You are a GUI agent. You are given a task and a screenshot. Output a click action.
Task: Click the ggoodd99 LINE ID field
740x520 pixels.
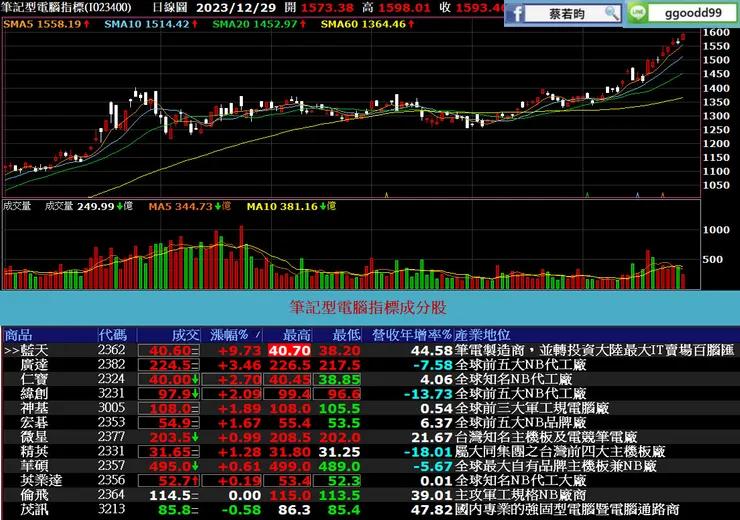tap(693, 13)
